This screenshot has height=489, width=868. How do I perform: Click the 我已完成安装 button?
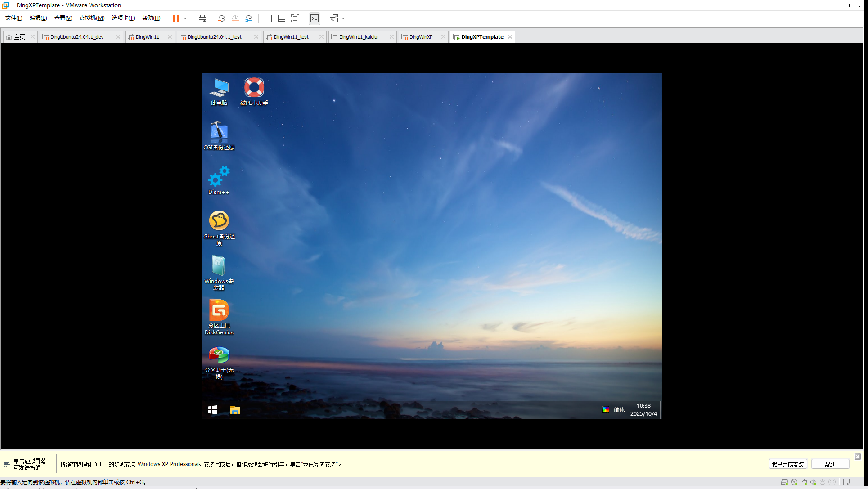787,464
